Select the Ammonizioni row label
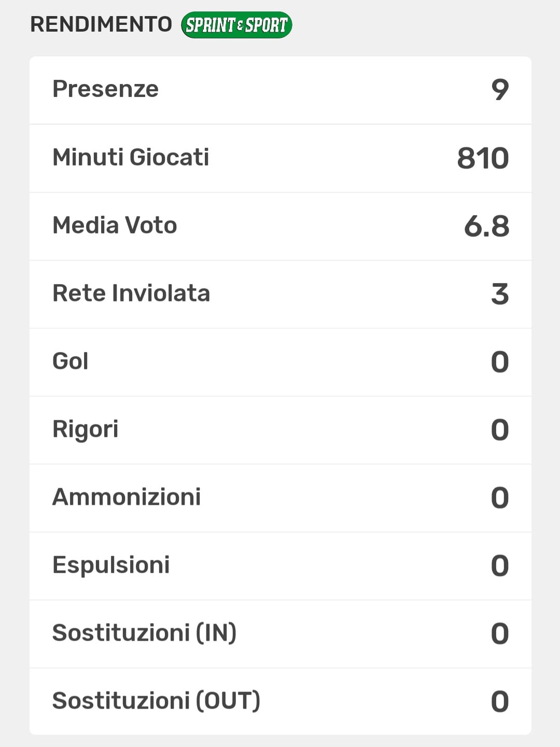This screenshot has height=747, width=560. (x=127, y=497)
